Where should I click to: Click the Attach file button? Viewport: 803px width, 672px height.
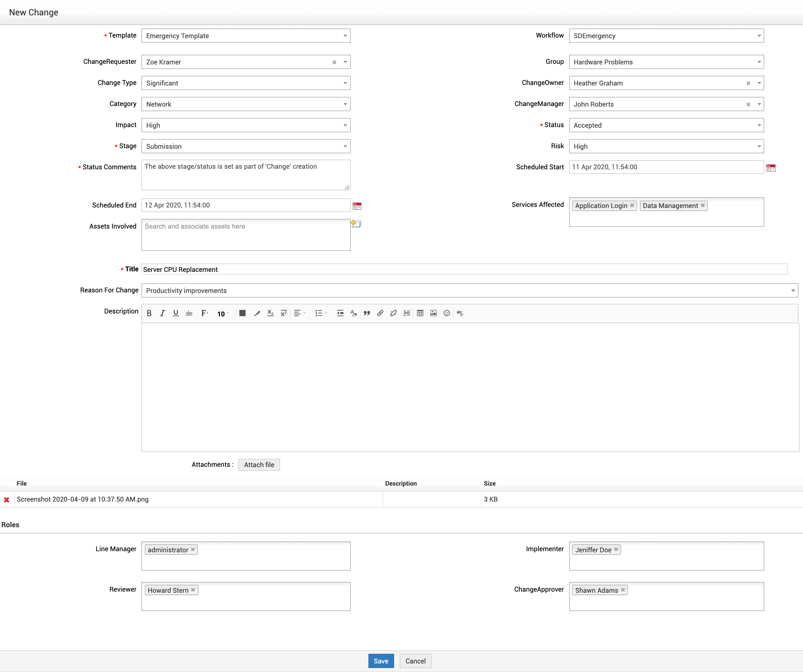pyautogui.click(x=259, y=465)
